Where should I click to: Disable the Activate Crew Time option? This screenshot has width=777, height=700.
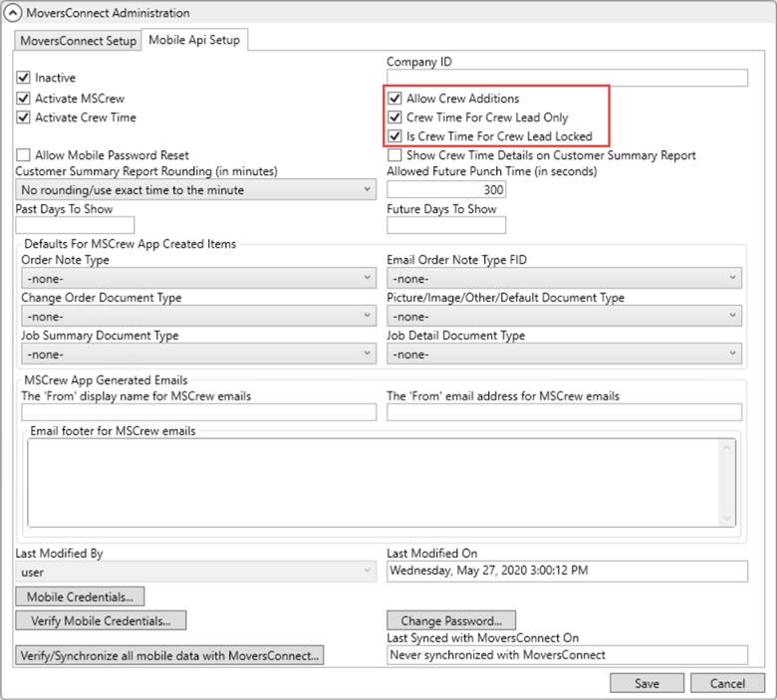pos(24,117)
